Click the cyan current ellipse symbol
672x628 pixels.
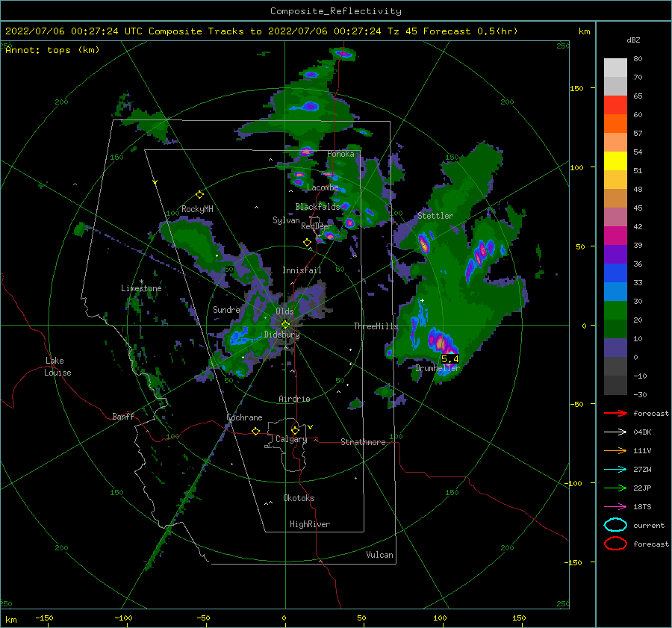point(615,525)
